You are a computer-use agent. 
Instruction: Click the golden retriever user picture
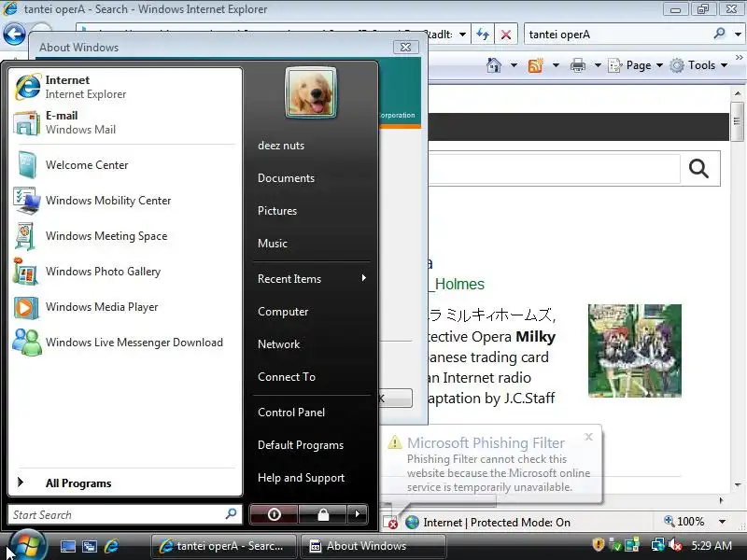click(311, 92)
